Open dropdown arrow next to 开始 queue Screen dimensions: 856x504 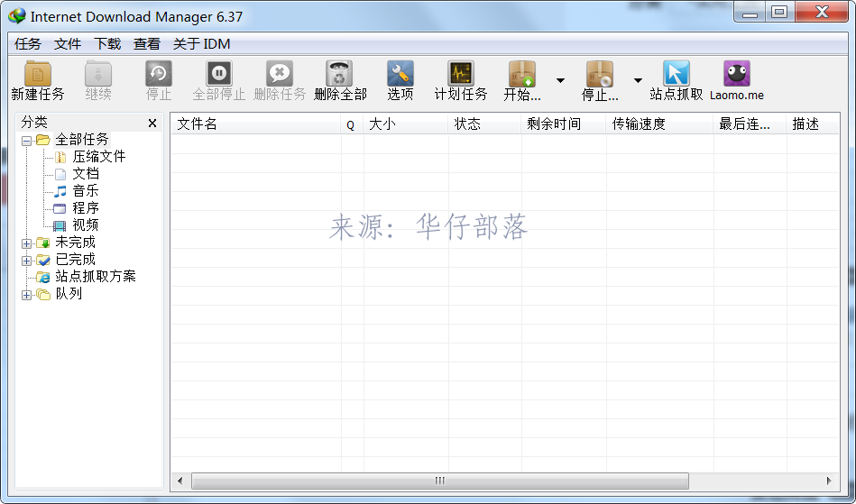pyautogui.click(x=560, y=81)
